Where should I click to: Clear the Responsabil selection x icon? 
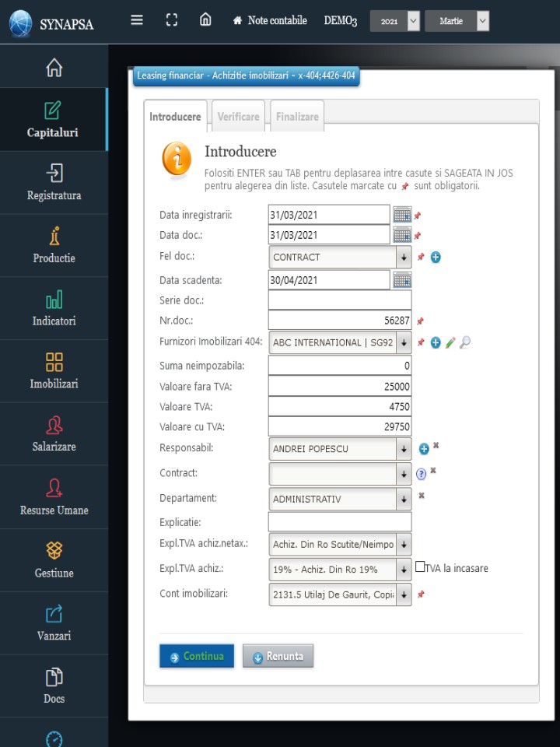coord(436,445)
